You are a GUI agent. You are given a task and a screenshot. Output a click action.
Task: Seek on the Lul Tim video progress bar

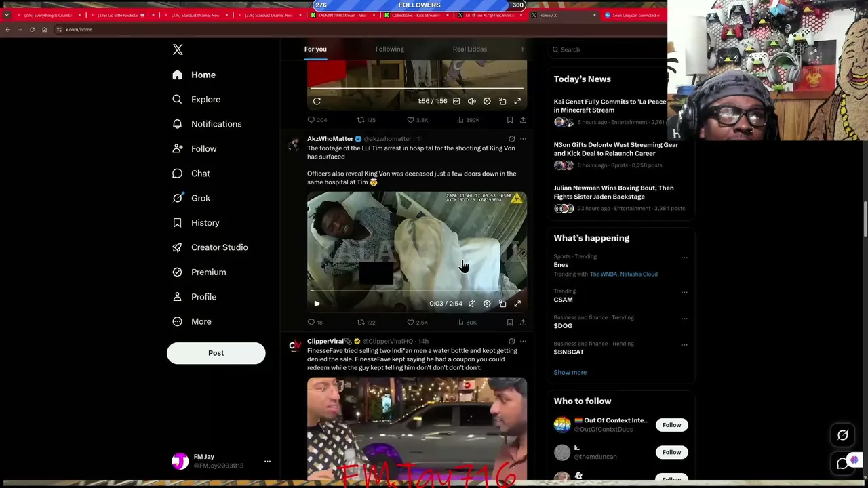click(417, 291)
